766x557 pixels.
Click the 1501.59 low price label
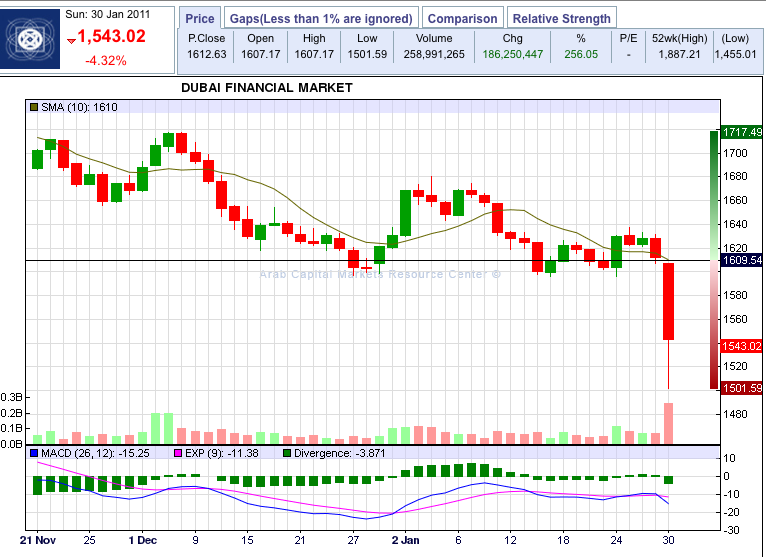(742, 388)
